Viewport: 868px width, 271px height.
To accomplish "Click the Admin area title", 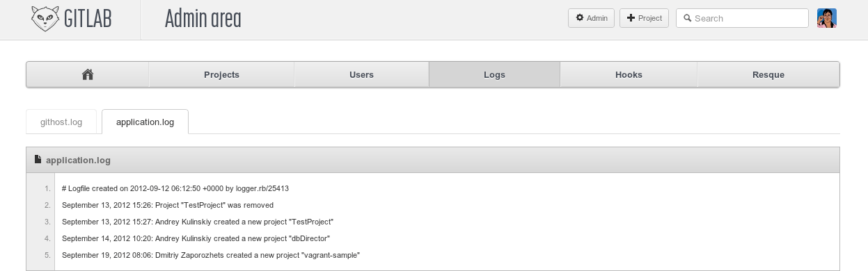I will tap(203, 19).
